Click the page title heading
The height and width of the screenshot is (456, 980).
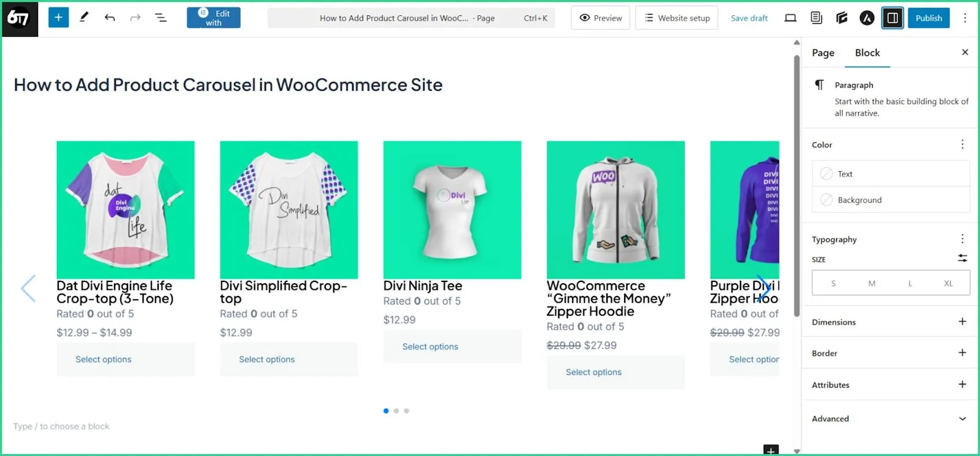(228, 85)
